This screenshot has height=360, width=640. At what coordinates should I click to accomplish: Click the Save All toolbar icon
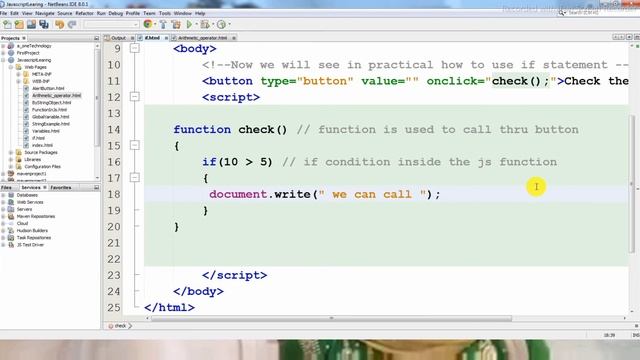click(44, 24)
